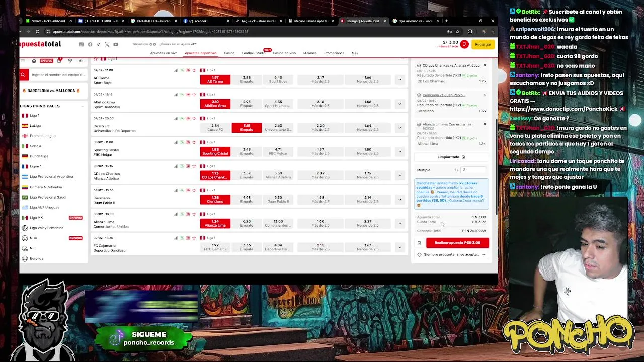644x362 pixels.
Task: Favorite the Alianza Lima match with star
Action: (194, 214)
